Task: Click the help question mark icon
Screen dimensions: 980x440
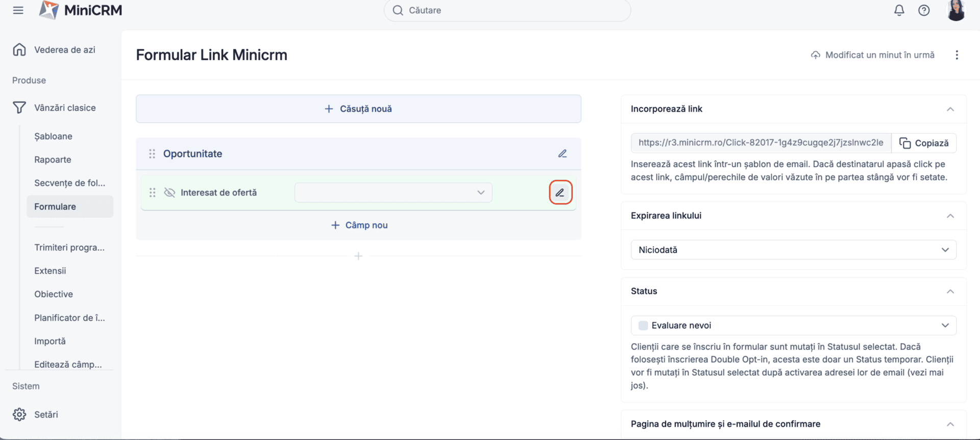Action: point(924,10)
